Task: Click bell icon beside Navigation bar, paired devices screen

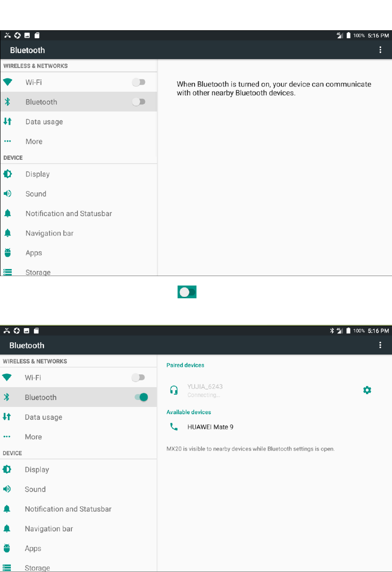Action: point(7,529)
